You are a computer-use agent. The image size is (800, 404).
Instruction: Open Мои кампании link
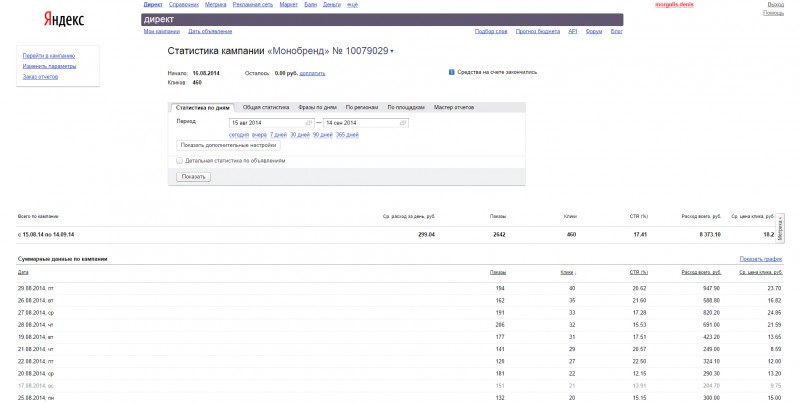[162, 32]
